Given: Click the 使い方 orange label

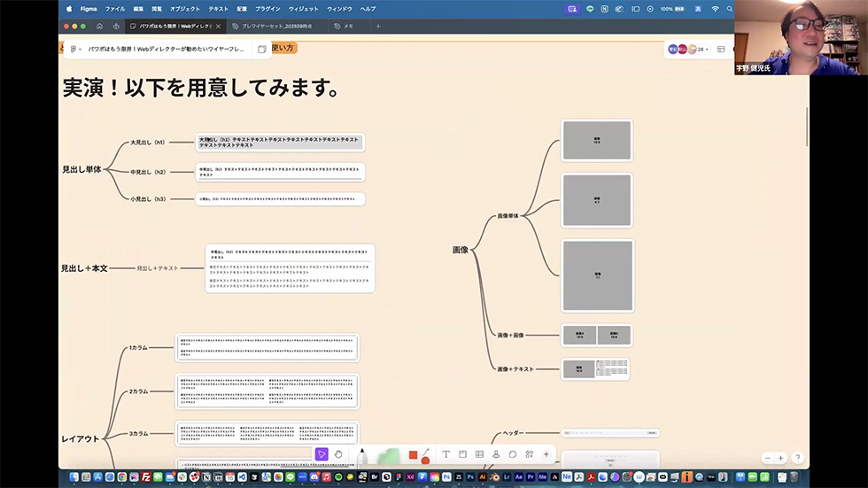Looking at the screenshot, I should 283,48.
